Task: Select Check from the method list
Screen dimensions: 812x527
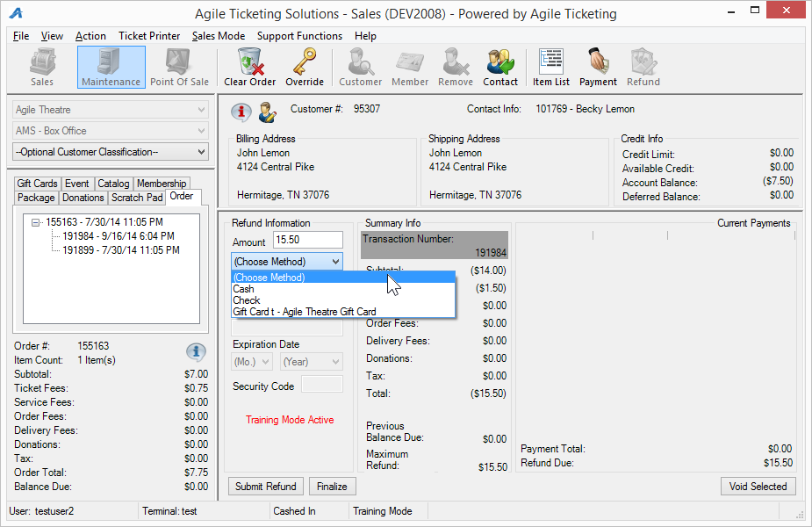Action: pyautogui.click(x=343, y=300)
